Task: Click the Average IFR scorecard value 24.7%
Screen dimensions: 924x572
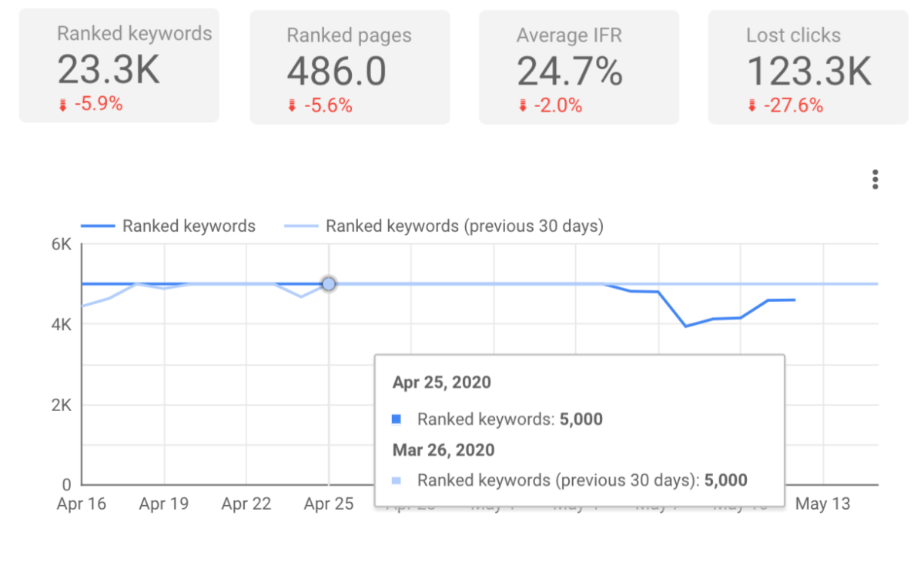Action: point(570,72)
